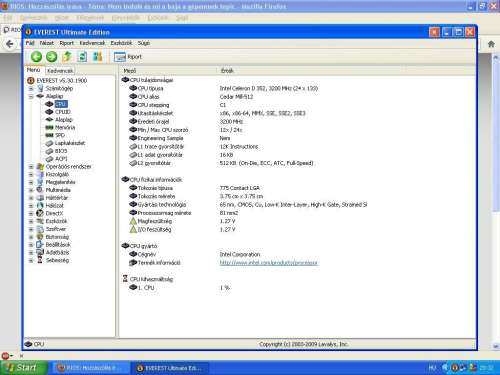Open the Súgó help menu
The width and height of the screenshot is (500, 375).
tap(144, 43)
